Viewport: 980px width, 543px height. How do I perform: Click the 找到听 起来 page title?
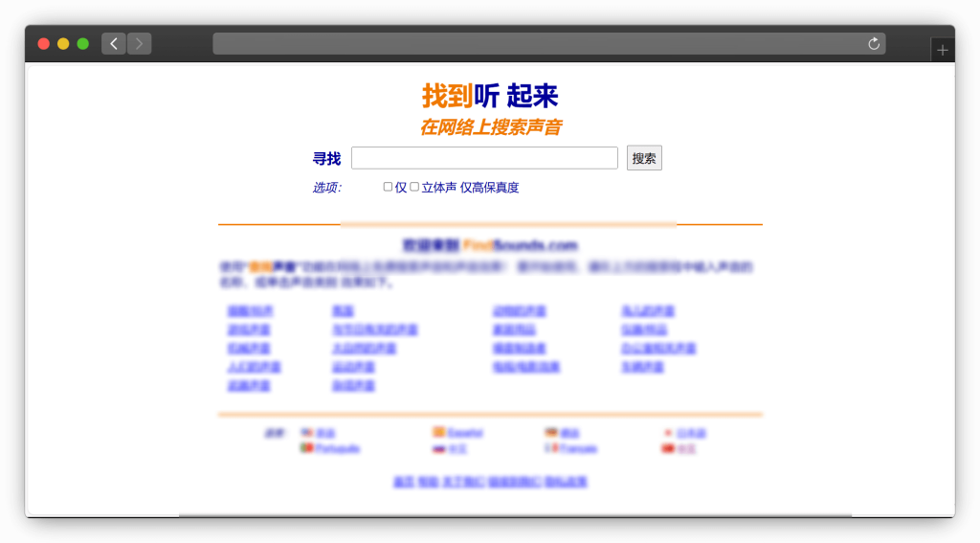pos(490,96)
